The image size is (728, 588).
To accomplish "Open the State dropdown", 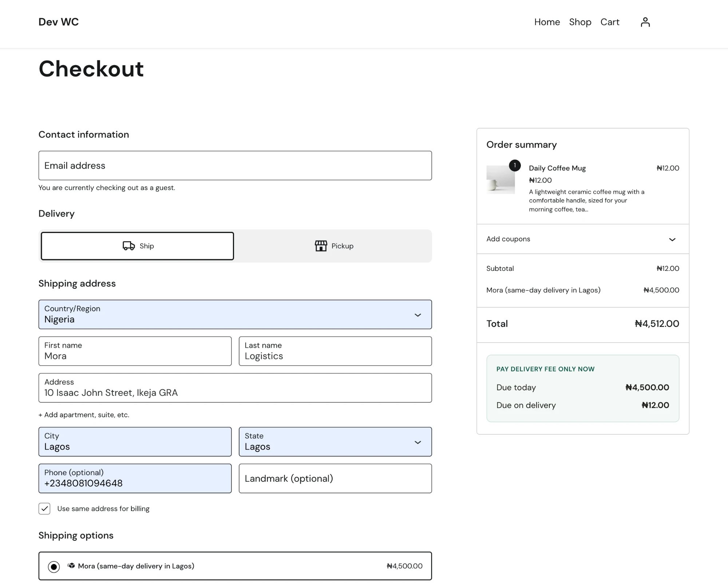I will point(335,442).
